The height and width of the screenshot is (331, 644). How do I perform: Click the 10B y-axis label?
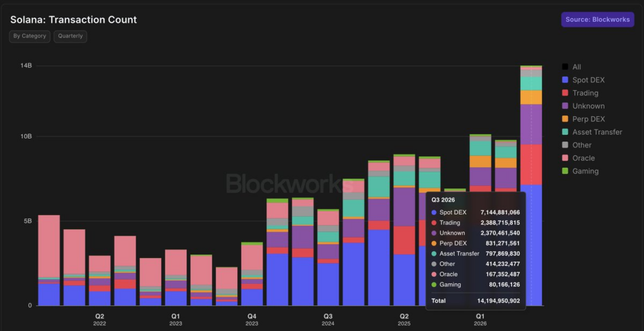click(26, 136)
